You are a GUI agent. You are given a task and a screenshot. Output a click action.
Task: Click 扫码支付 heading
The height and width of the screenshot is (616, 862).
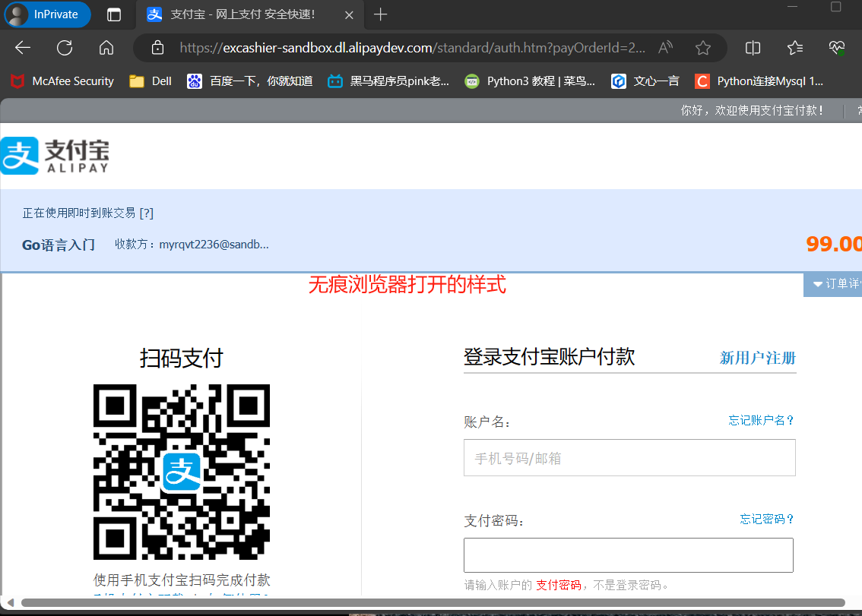(182, 359)
